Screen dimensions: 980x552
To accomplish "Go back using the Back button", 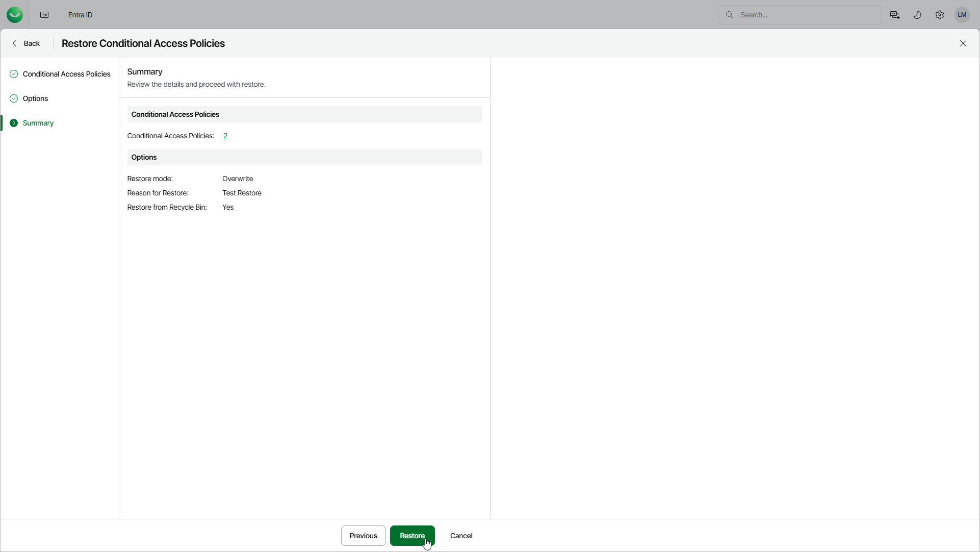I will [x=27, y=43].
